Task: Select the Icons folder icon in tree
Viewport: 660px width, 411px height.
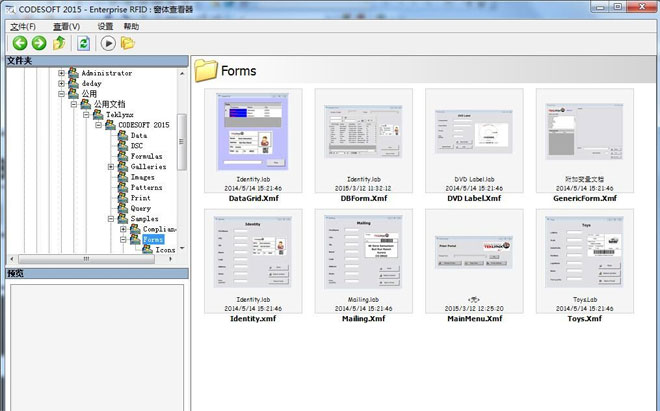Action: [x=147, y=249]
